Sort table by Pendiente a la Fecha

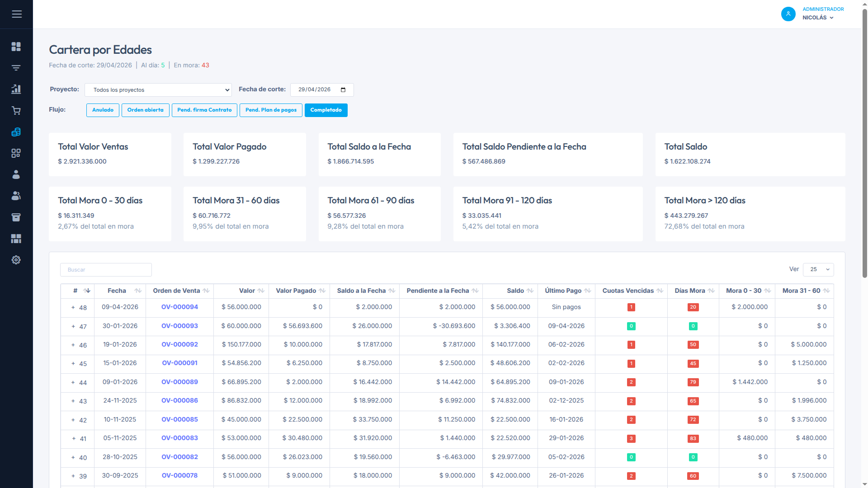click(475, 291)
